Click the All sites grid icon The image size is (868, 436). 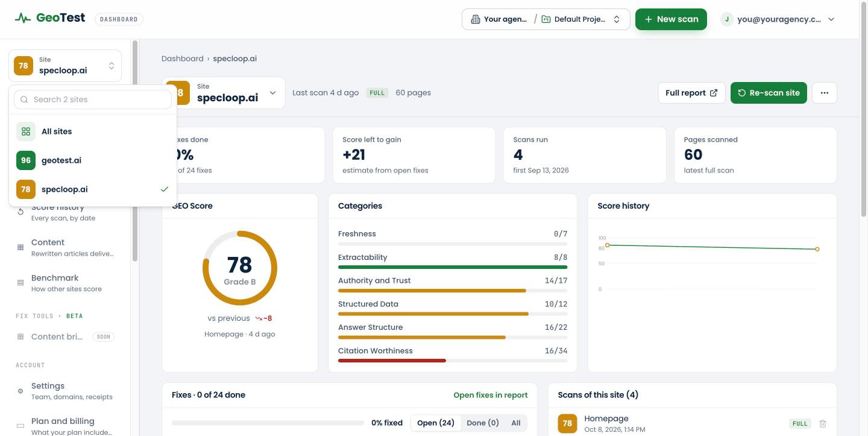pos(26,131)
